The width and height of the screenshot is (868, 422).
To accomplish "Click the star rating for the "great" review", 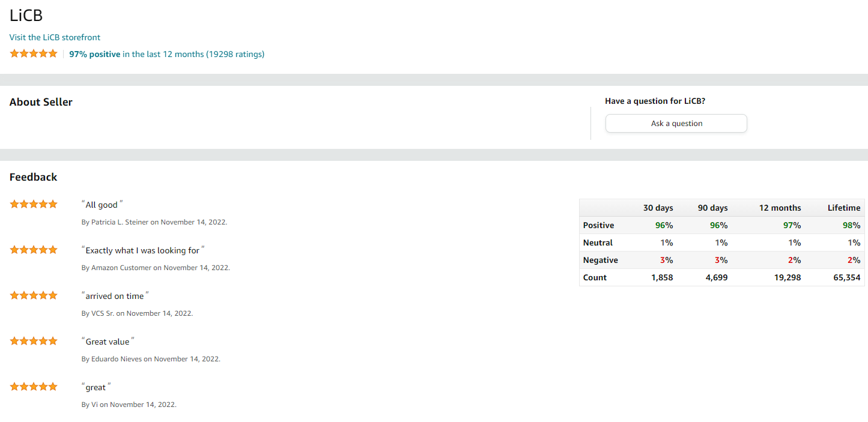I will (34, 387).
